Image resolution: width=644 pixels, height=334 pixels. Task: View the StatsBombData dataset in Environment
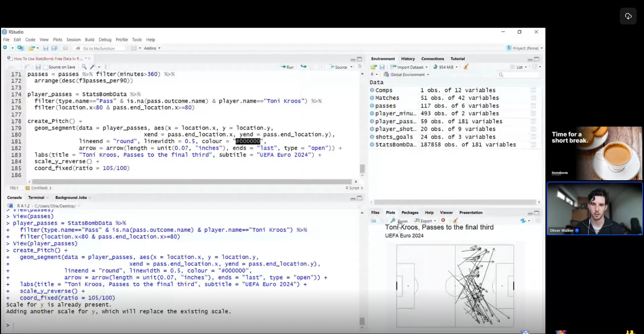point(395,145)
